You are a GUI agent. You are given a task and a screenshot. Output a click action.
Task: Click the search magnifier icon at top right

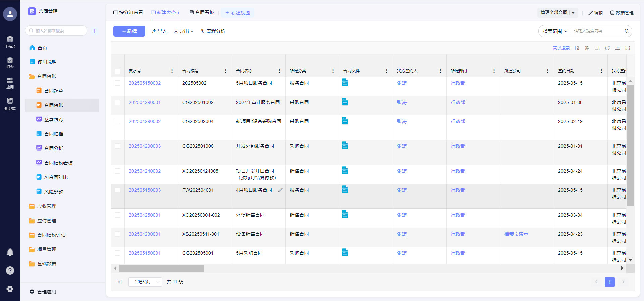coord(626,31)
